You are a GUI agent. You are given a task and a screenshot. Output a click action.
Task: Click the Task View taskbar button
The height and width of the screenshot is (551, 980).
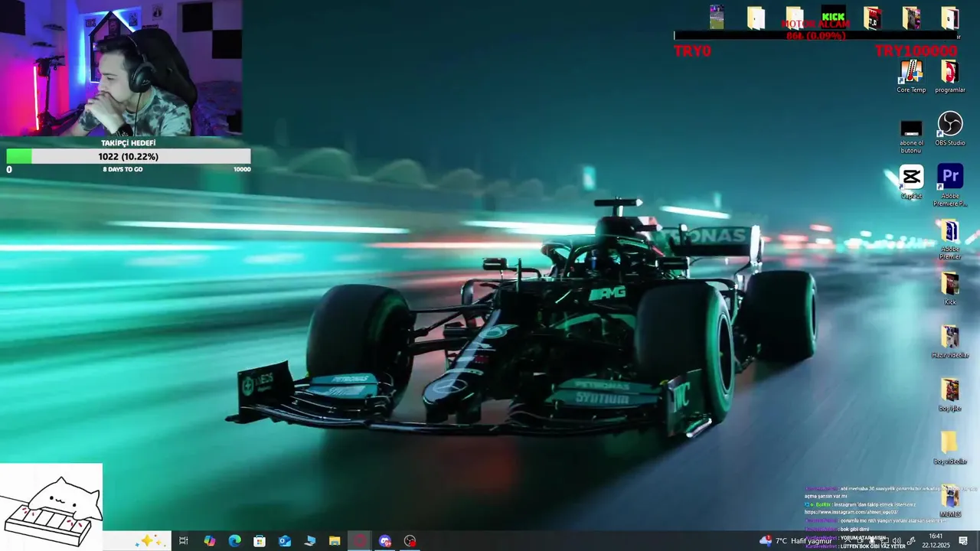(184, 541)
